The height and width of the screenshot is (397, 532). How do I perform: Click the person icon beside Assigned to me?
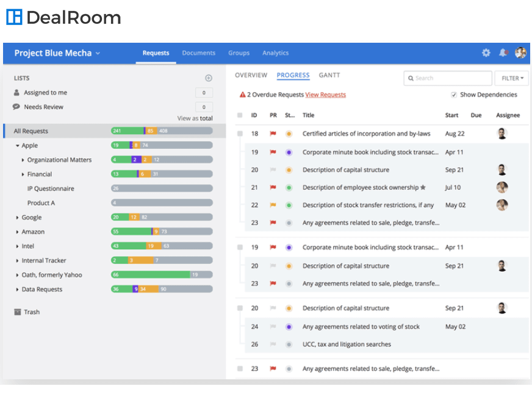pos(16,92)
